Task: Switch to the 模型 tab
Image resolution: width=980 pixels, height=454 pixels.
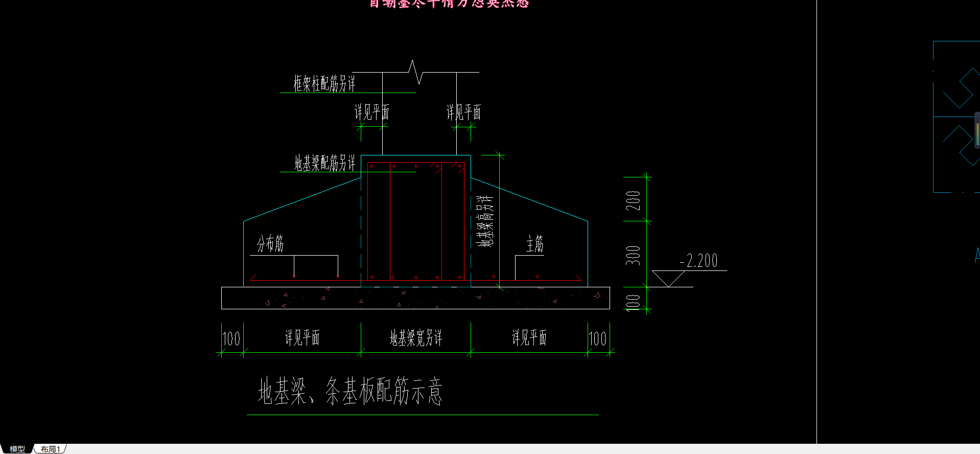Action: click(17, 449)
